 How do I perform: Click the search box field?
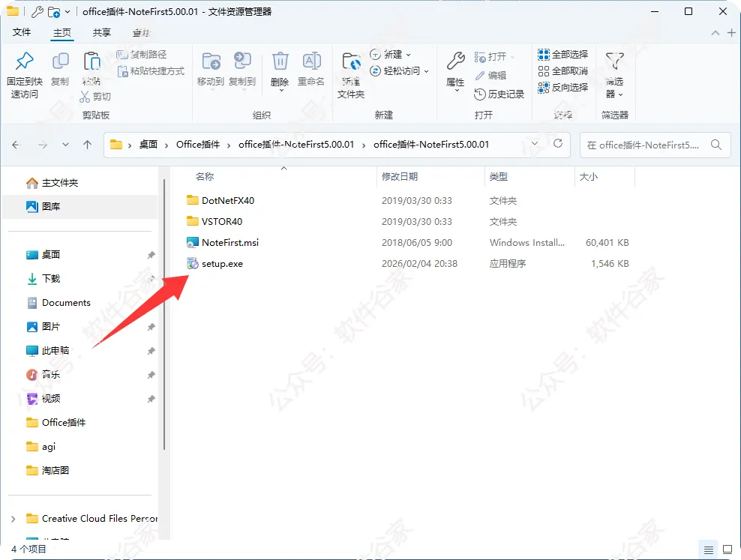pos(655,145)
